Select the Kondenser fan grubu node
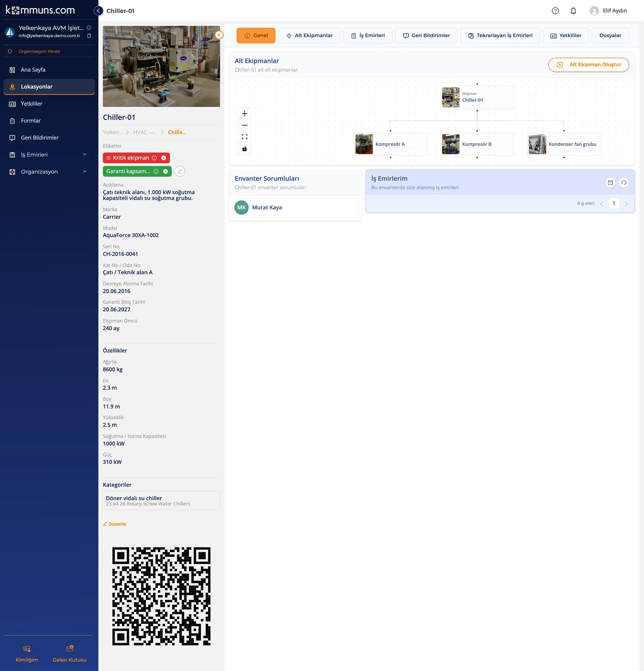This screenshot has width=644, height=671. pos(563,144)
